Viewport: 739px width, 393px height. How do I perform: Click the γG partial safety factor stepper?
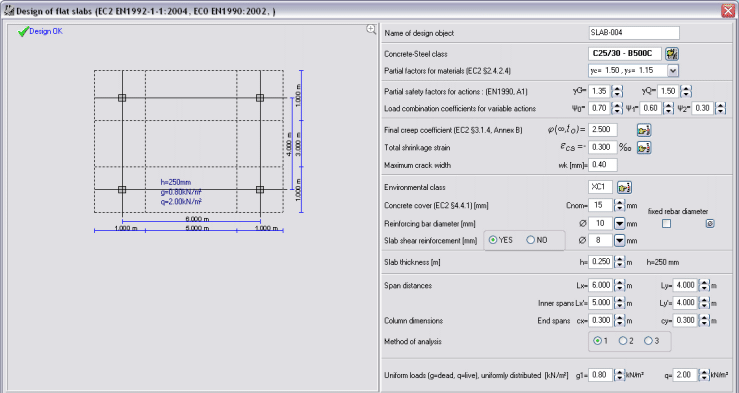[617, 91]
